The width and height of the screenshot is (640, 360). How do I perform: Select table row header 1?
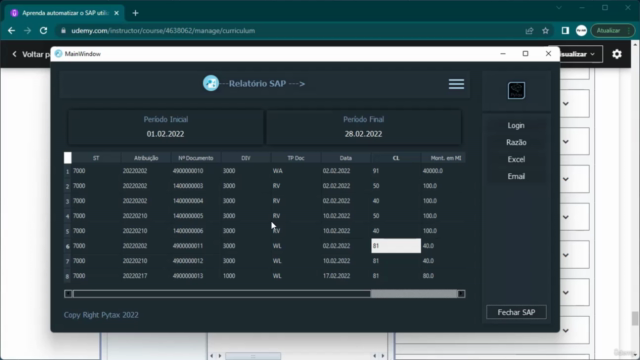(67, 171)
